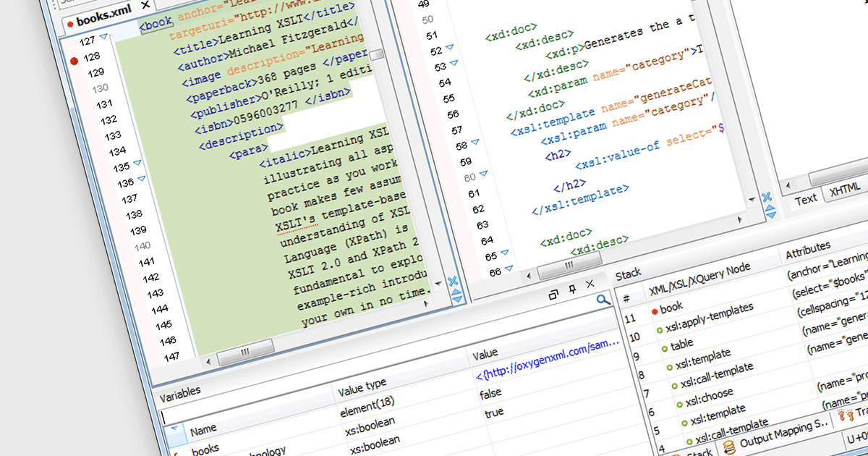
Task: Click the Name column header in Variables
Action: click(204, 430)
